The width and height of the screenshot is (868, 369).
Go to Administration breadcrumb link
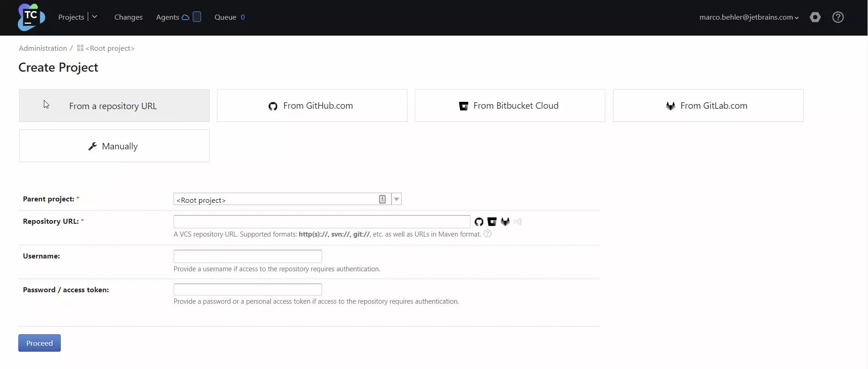43,48
